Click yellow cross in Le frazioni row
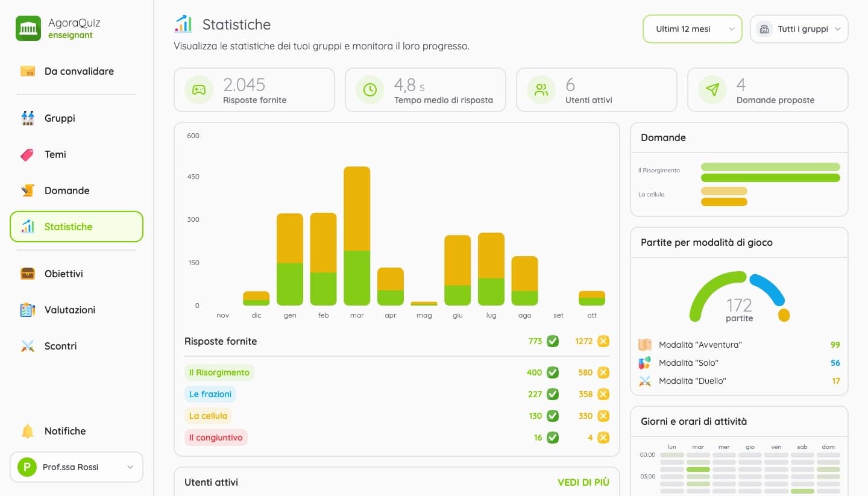The width and height of the screenshot is (868, 496). tap(603, 394)
